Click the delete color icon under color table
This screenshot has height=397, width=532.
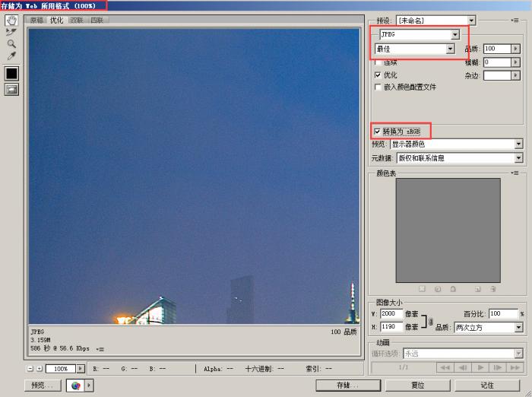point(493,289)
